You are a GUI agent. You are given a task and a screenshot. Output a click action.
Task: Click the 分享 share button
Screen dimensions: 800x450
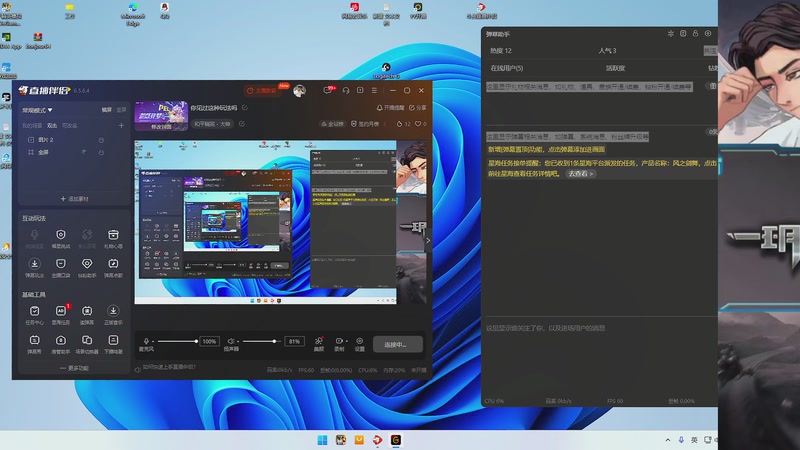(x=417, y=108)
